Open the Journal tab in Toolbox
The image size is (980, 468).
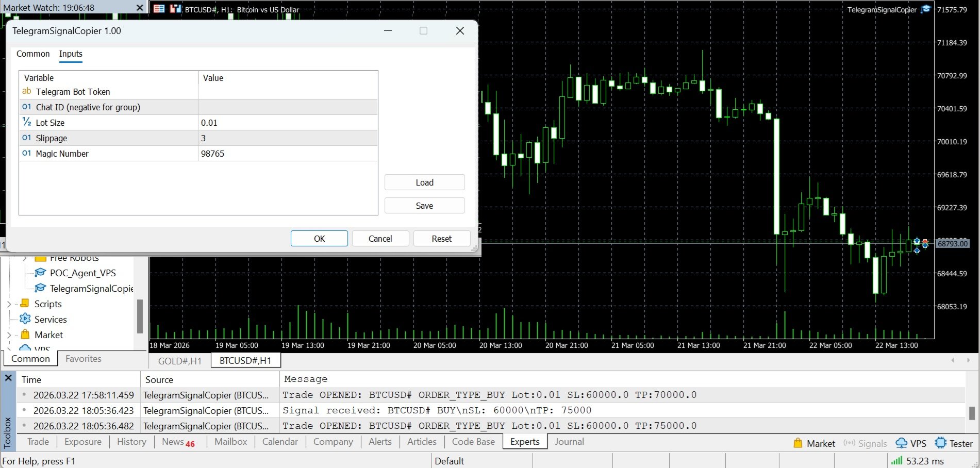570,442
